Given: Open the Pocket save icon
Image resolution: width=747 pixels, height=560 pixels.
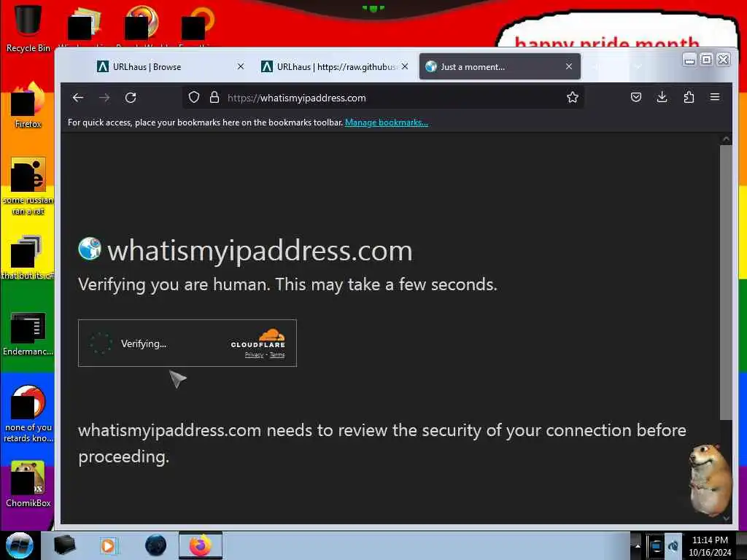Looking at the screenshot, I should tap(636, 98).
